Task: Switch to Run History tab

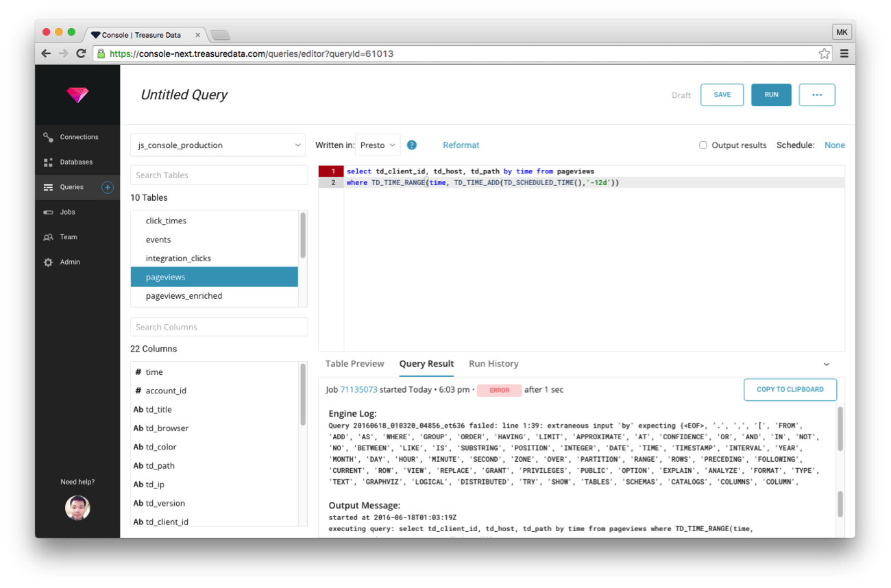Action: 493,364
